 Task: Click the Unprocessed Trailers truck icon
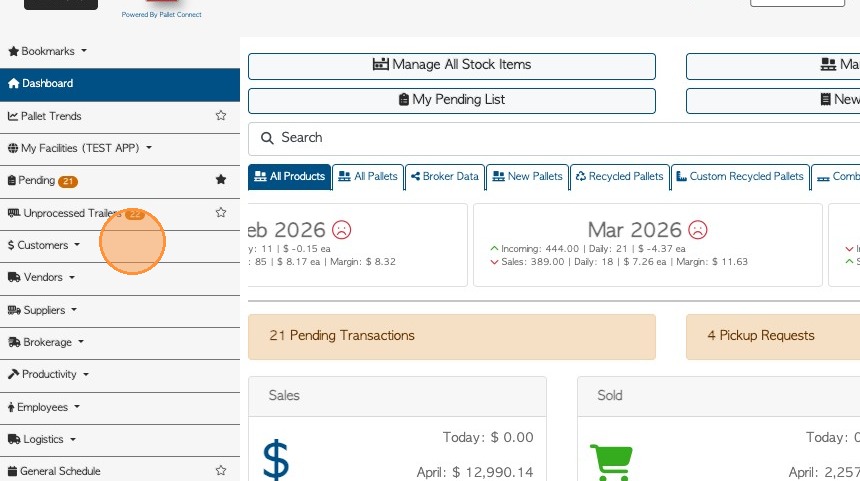click(x=14, y=213)
